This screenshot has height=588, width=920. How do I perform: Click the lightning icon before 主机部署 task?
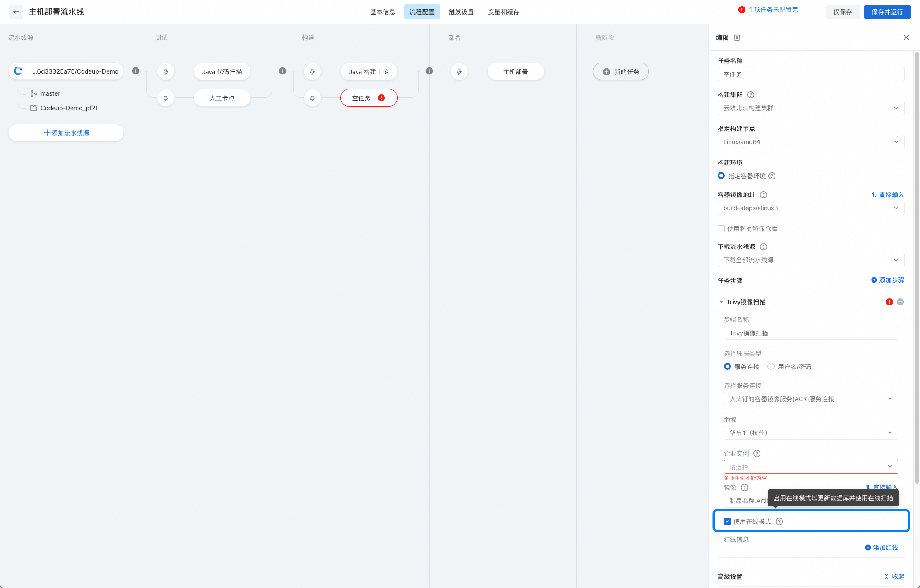click(459, 72)
